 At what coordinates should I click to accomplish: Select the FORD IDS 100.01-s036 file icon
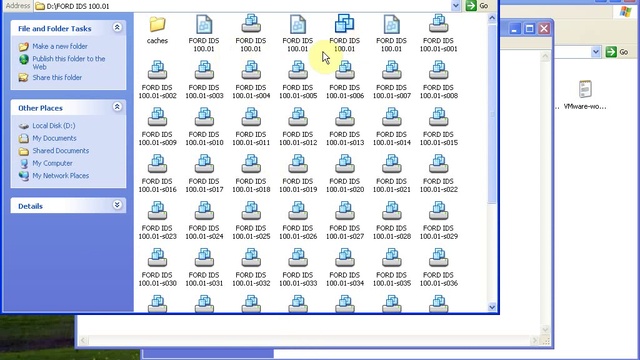tap(438, 258)
